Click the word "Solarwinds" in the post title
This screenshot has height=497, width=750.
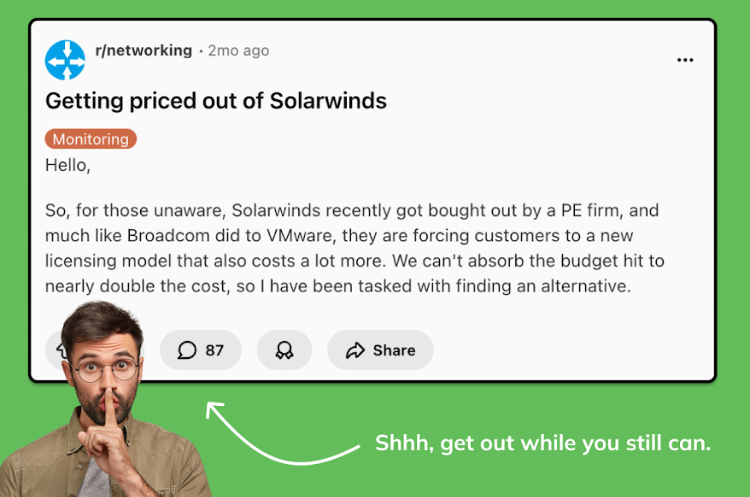(x=330, y=101)
